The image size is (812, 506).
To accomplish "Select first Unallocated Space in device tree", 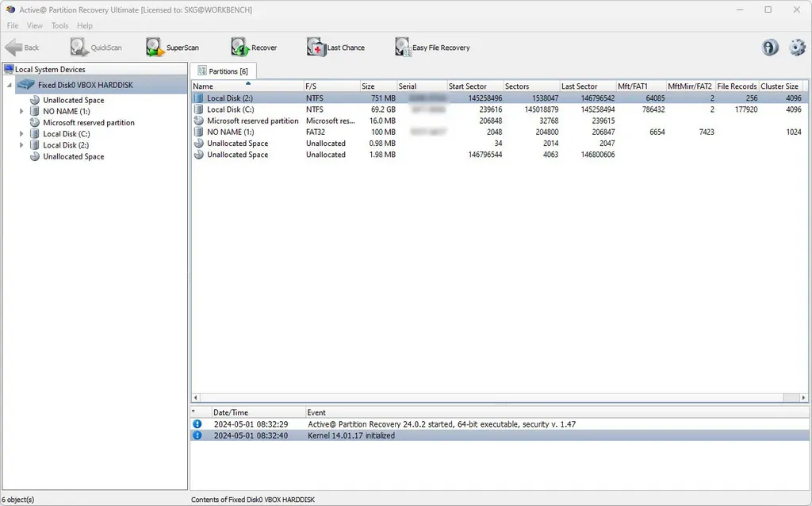I will pos(74,100).
